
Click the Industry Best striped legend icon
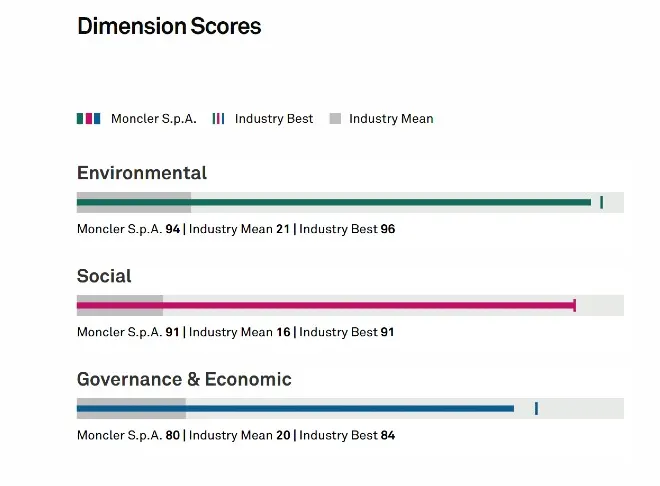[x=218, y=119]
